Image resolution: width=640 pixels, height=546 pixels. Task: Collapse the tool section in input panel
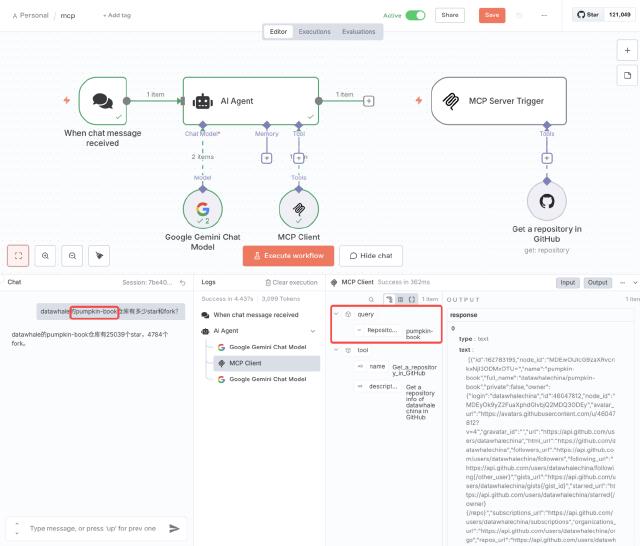[x=336, y=350]
